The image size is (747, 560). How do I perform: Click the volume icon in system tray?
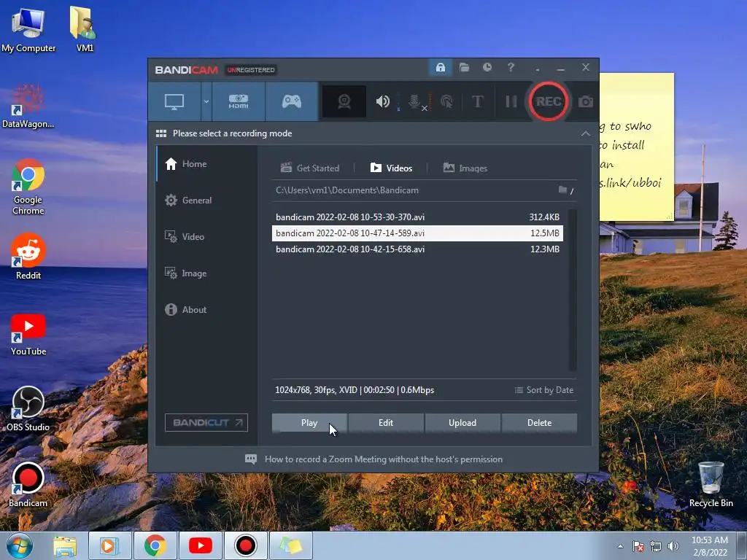tap(673, 546)
